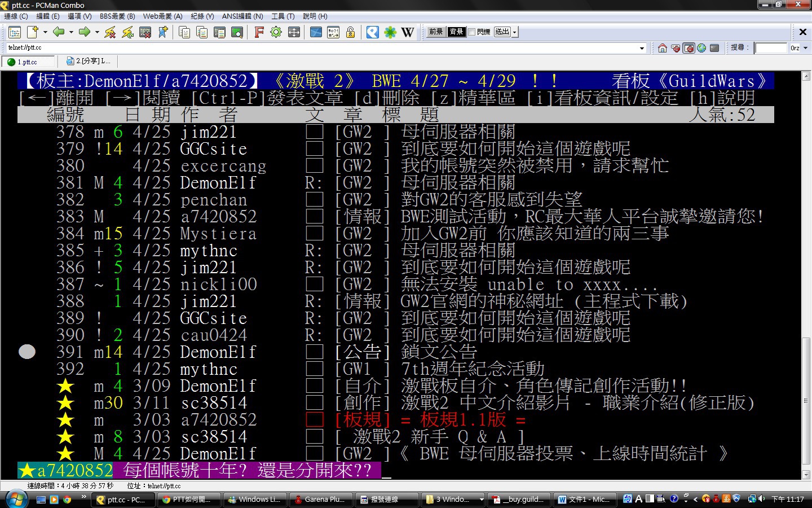The width and height of the screenshot is (812, 508).
Task: Click post 392 7th週年紀念活動
Action: pos(395,369)
